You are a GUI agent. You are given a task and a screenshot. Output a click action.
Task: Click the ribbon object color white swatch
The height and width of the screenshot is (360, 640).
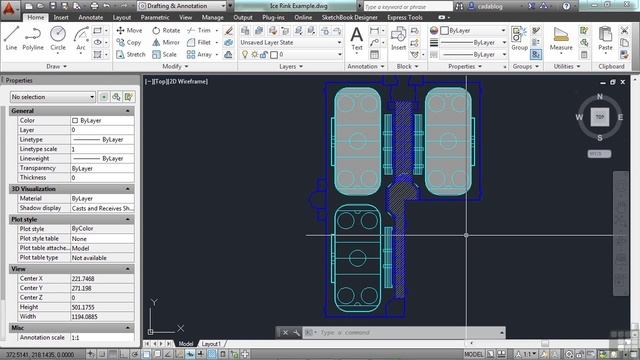pos(445,31)
